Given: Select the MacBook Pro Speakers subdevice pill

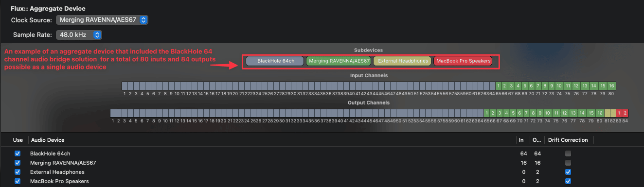Looking at the screenshot, I should (463, 61).
